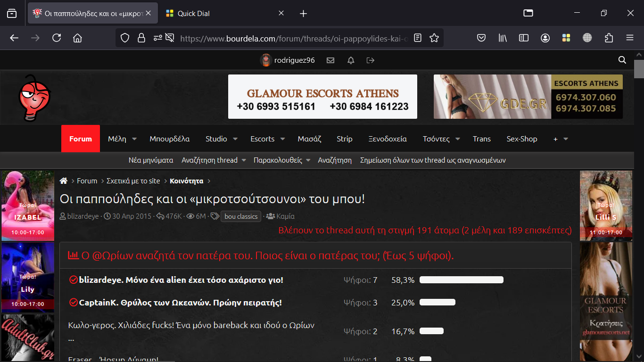Click the bou classics tag
Screen dimensions: 644x362
coord(241,216)
